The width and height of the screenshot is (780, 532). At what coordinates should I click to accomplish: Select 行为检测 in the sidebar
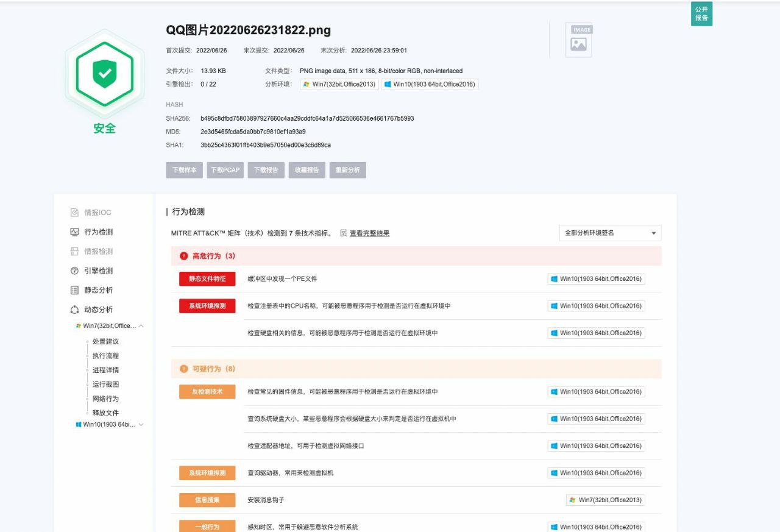98,232
